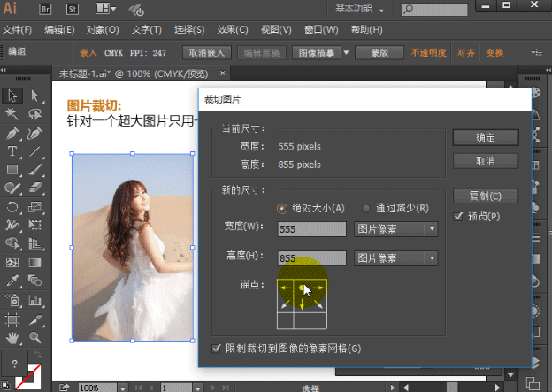The image size is (552, 392).
Task: Uncheck 限制裁切到图像的像素网格 checkbox
Action: [218, 349]
